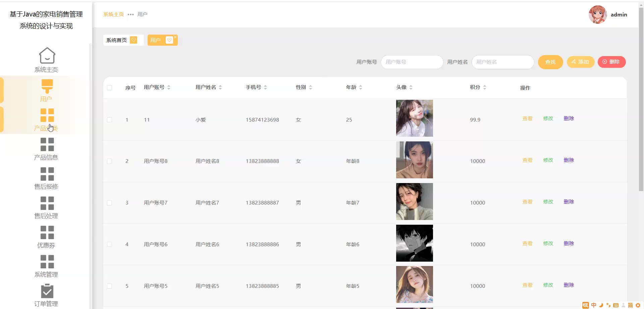
Task: Sort by the 性别 column arrows
Action: click(311, 87)
